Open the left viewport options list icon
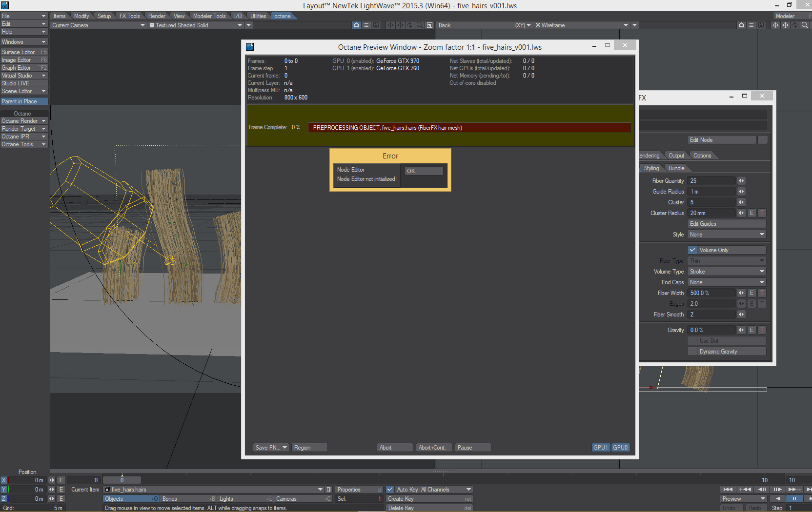 click(x=366, y=25)
